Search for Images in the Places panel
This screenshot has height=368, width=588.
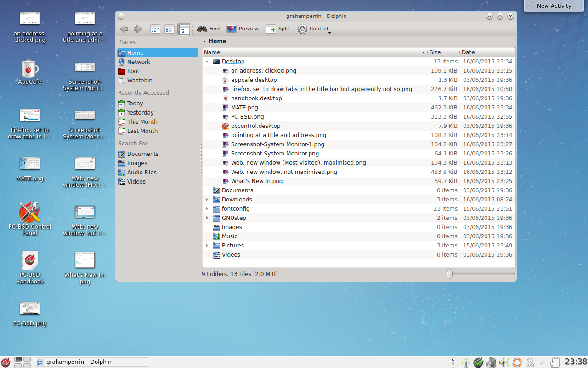click(x=158, y=163)
